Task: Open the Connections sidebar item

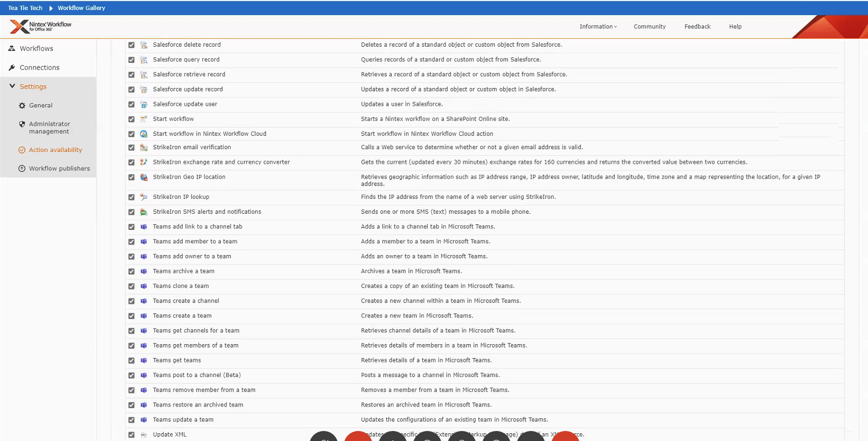Action: pyautogui.click(x=40, y=67)
